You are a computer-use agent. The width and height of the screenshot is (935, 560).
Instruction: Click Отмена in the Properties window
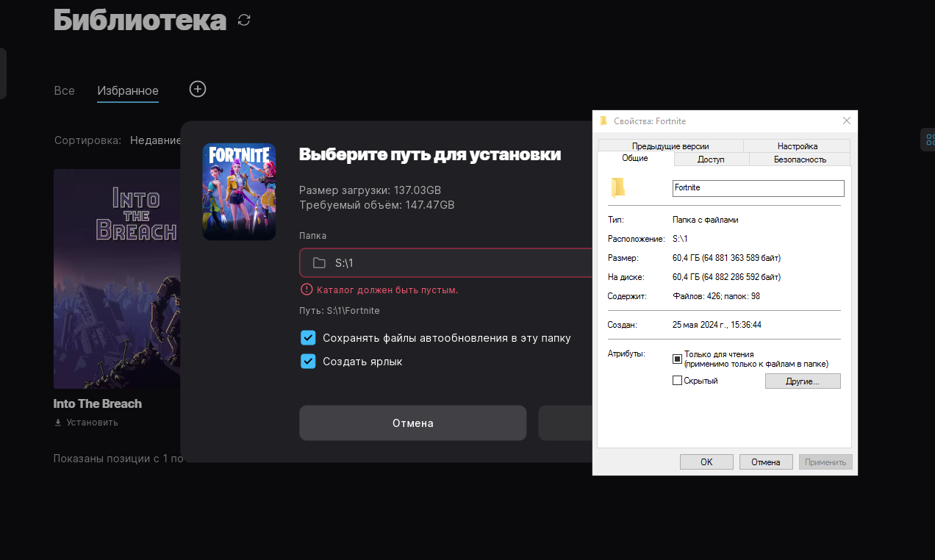pos(766,462)
